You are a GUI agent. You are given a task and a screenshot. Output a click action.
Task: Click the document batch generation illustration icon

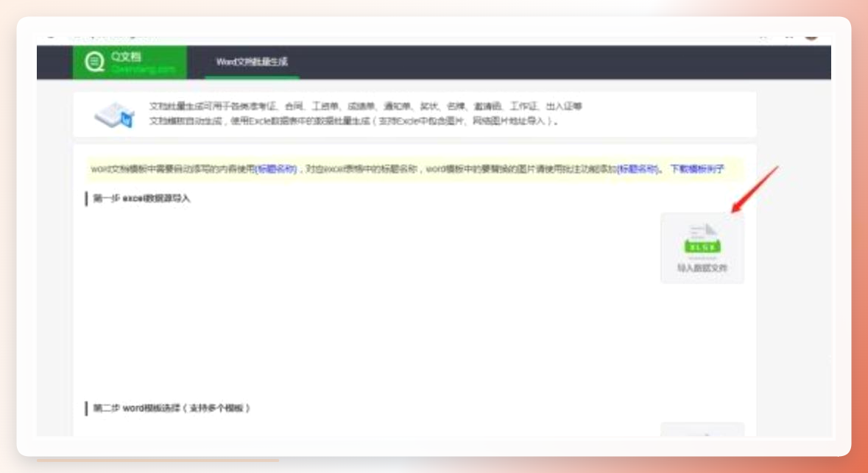pyautogui.click(x=115, y=114)
